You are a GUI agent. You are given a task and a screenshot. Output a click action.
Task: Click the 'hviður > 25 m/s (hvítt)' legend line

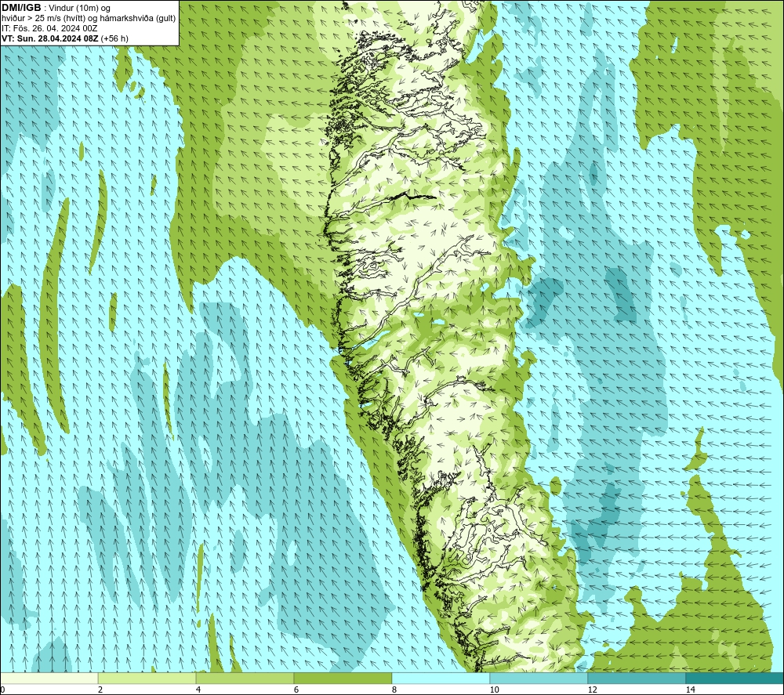(x=42, y=19)
